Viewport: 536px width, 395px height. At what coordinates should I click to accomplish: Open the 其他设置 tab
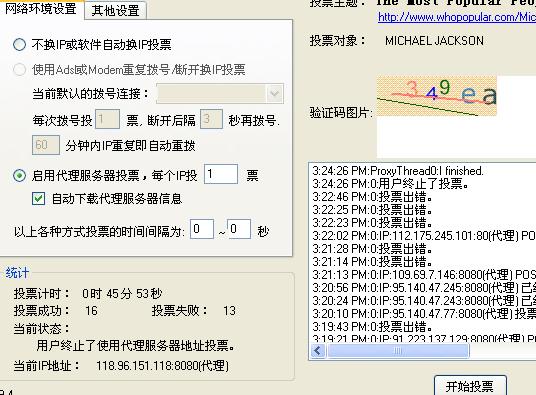pos(116,11)
